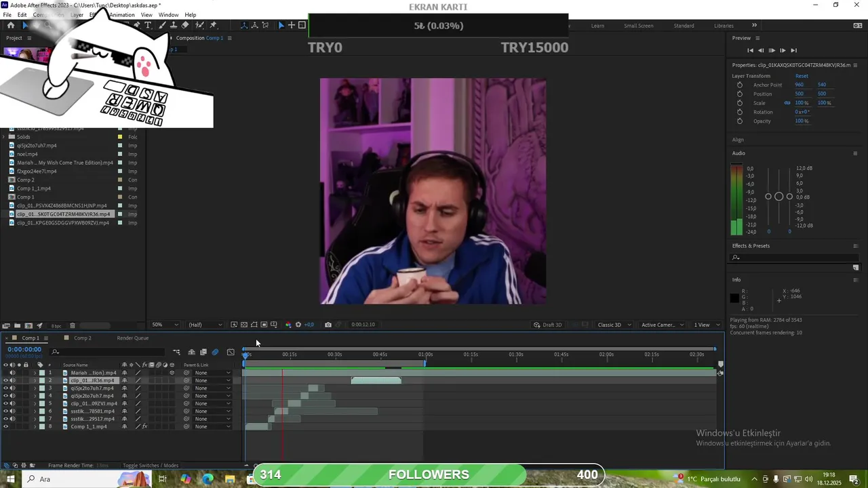868x488 pixels.
Task: Toggle Motion Blur enable switch in timeline
Action: [215, 352]
